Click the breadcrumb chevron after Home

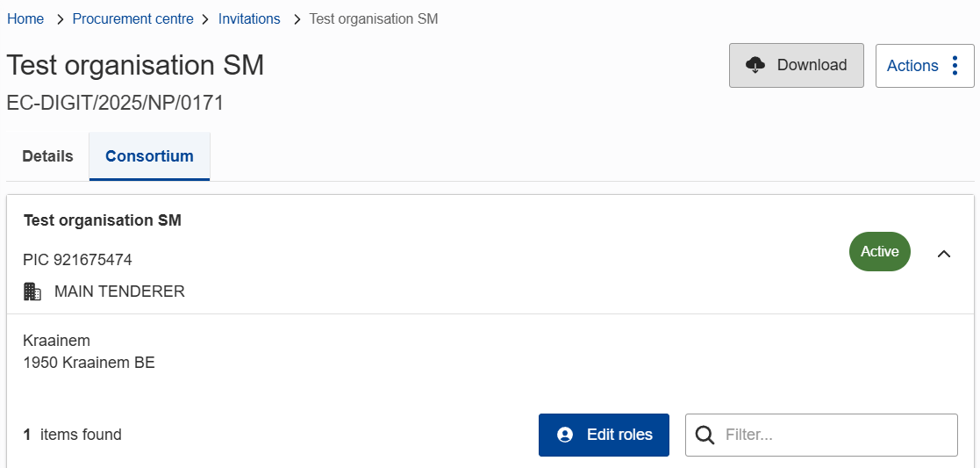(x=59, y=19)
